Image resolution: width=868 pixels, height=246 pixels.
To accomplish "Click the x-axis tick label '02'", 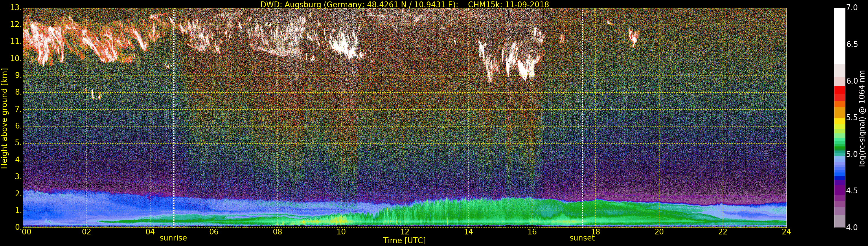I will (x=87, y=232).
